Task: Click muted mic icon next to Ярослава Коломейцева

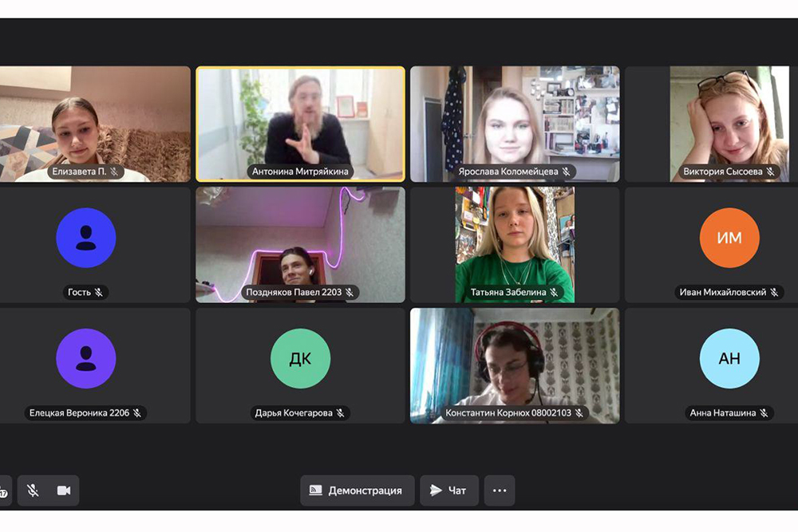Action: click(x=566, y=171)
